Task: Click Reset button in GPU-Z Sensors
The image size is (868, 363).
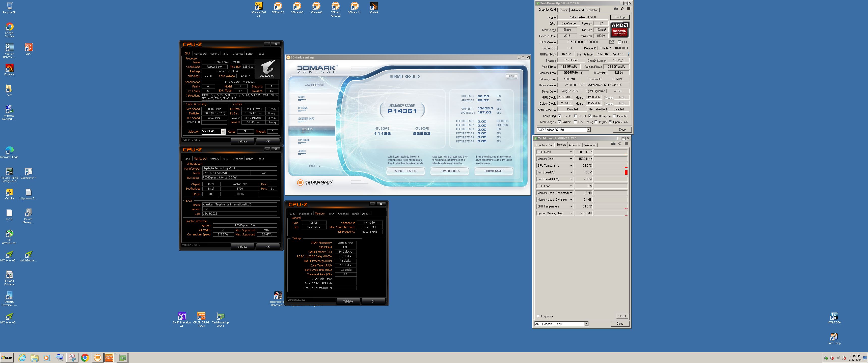Action: [x=622, y=316]
